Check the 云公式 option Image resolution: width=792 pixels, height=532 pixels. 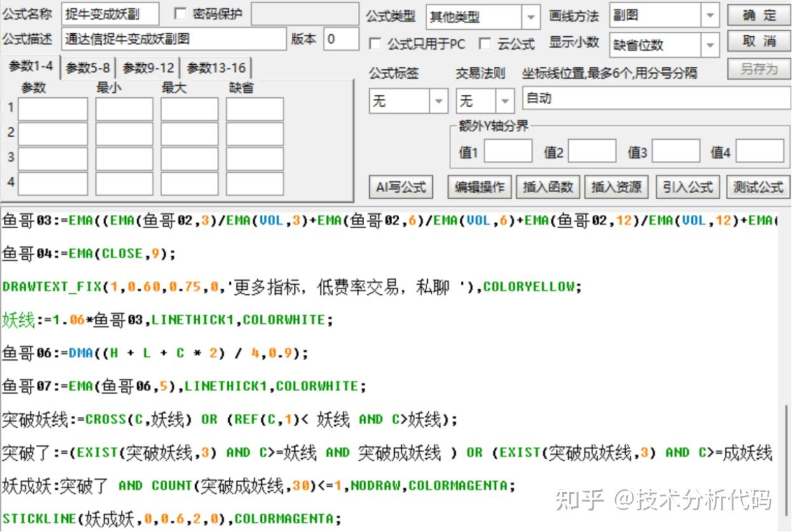(x=485, y=44)
